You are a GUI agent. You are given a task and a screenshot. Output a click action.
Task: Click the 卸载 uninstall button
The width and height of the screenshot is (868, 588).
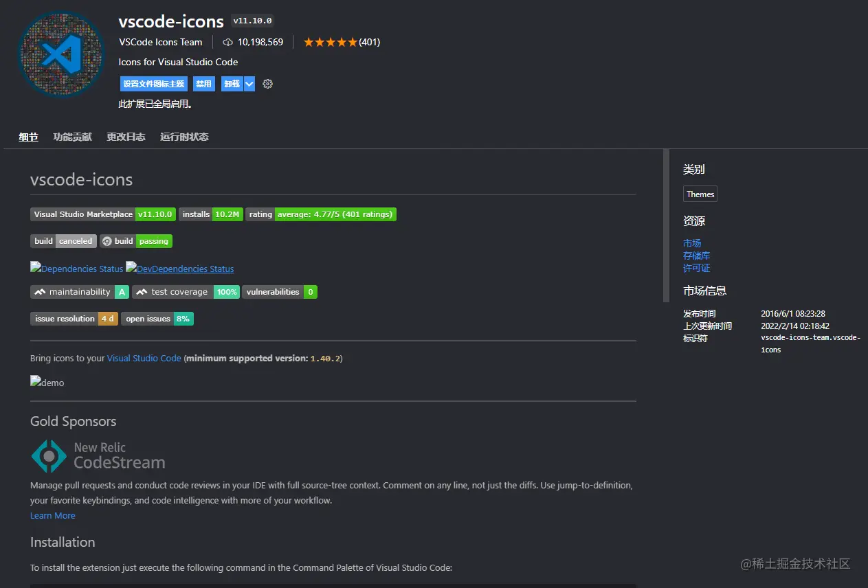[x=232, y=84]
